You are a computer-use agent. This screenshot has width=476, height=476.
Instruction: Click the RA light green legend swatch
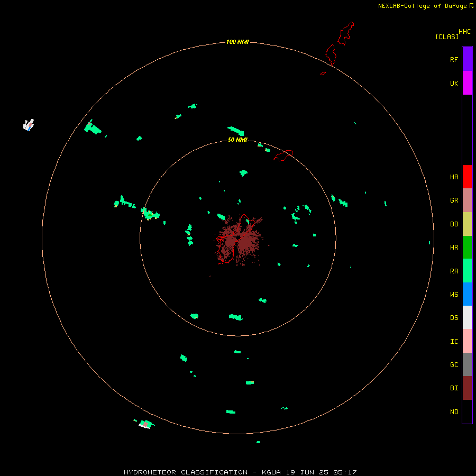[x=467, y=271]
